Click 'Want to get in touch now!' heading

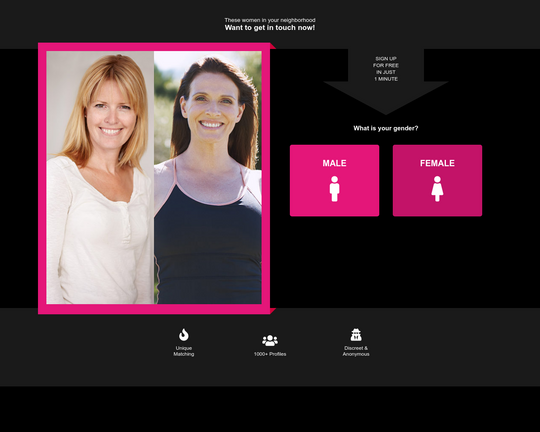click(270, 28)
